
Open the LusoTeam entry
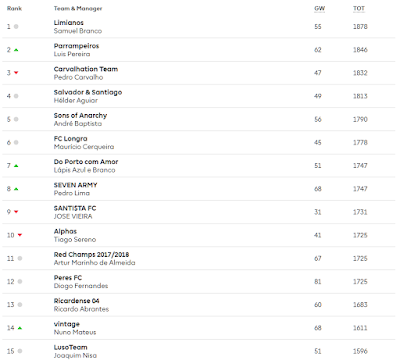tap(70, 347)
